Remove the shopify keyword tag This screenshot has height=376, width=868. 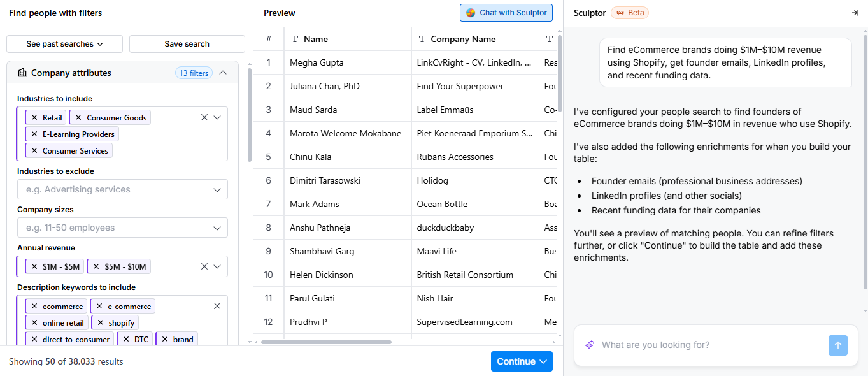point(101,323)
